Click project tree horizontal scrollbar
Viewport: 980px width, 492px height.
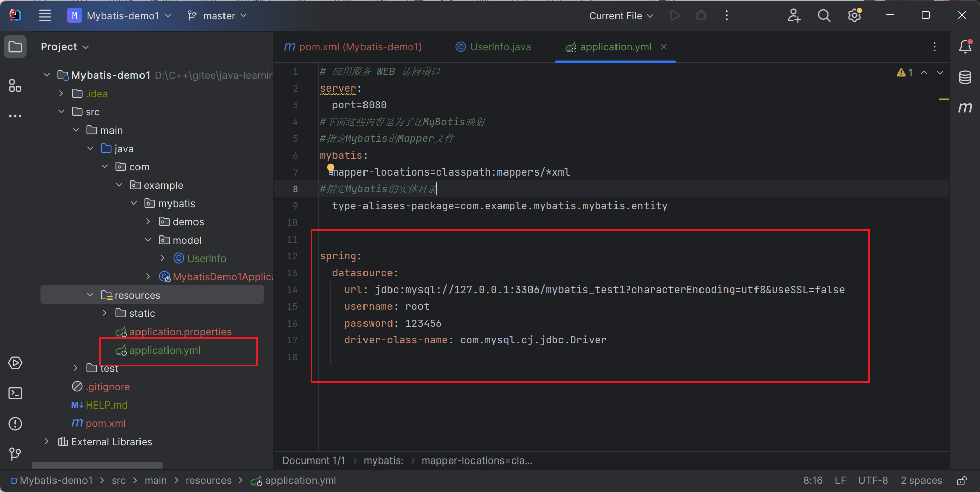(97, 465)
